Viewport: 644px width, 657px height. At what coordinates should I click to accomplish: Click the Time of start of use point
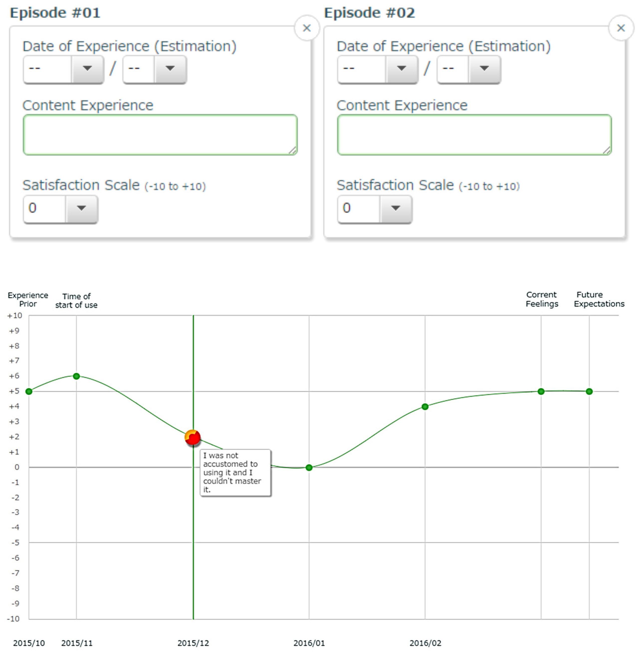click(77, 376)
